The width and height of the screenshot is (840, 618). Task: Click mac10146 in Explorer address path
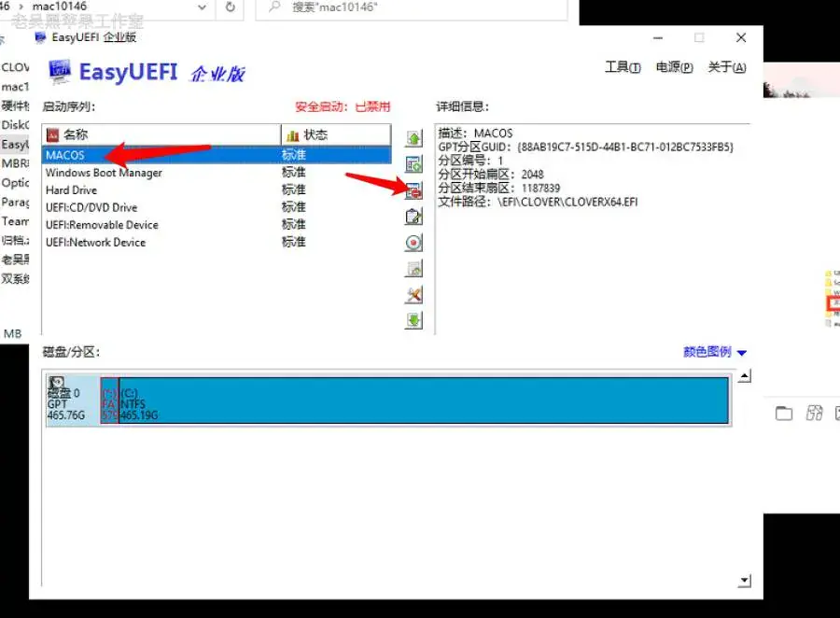[60, 7]
